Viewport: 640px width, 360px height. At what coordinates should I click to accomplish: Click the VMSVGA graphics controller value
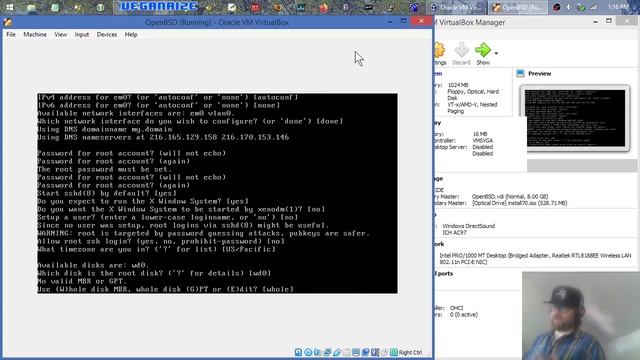[482, 140]
